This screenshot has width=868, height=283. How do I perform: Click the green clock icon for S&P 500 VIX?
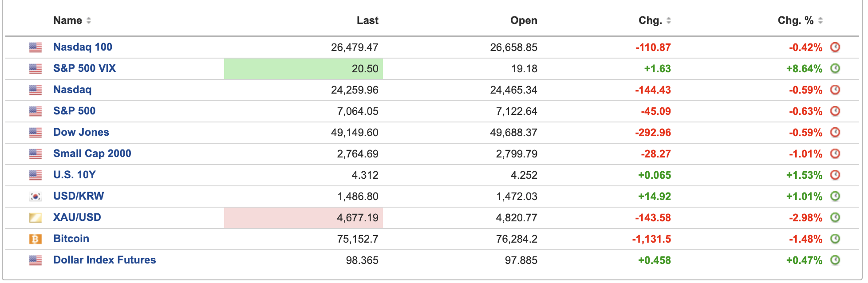point(835,68)
